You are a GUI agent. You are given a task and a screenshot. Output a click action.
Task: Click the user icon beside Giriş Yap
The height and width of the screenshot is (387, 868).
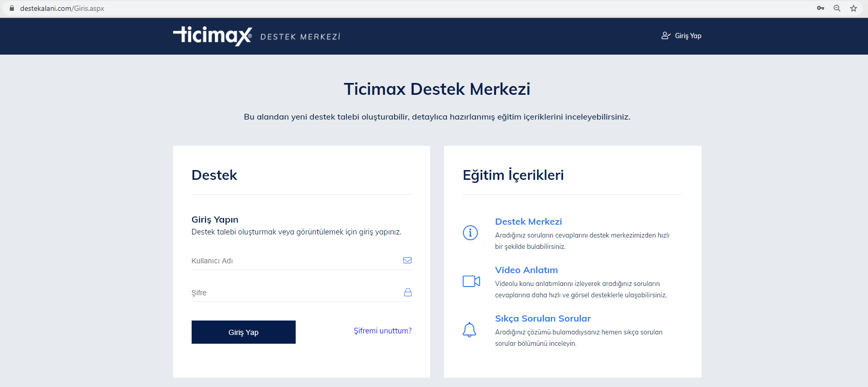[x=666, y=36]
